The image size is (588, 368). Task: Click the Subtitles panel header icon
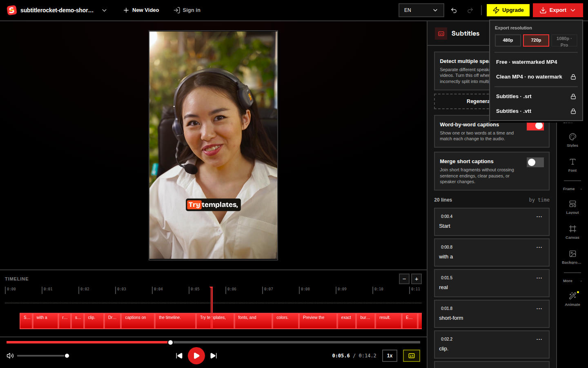(441, 34)
